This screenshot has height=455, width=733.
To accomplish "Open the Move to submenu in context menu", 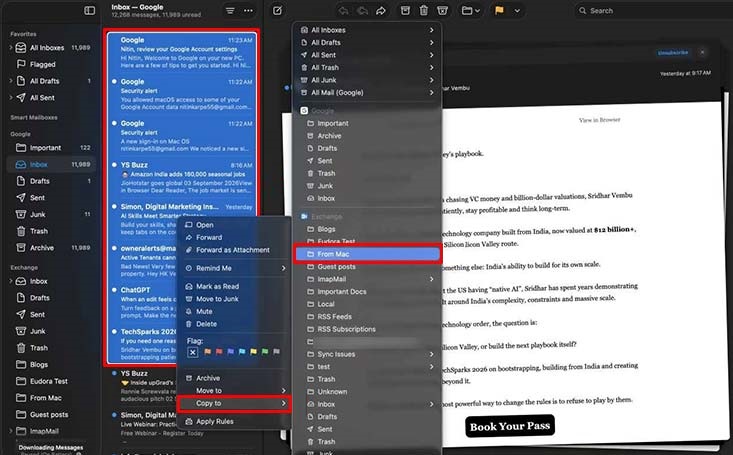I will pos(235,390).
